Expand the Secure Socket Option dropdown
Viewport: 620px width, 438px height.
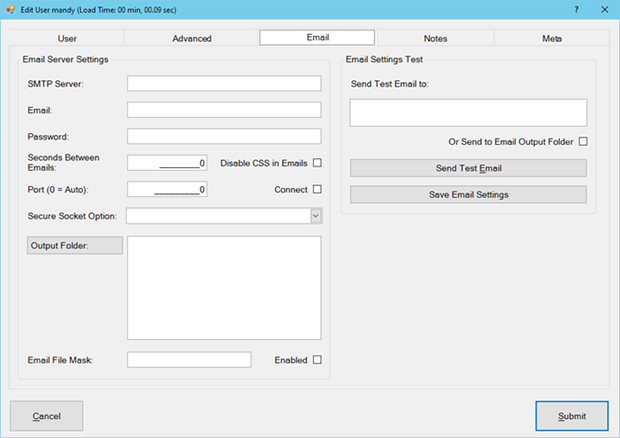315,215
